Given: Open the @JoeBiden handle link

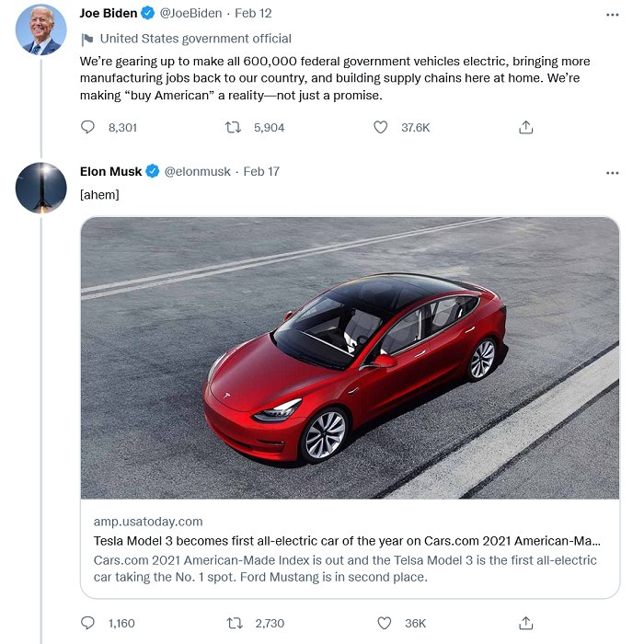Looking at the screenshot, I should (190, 14).
